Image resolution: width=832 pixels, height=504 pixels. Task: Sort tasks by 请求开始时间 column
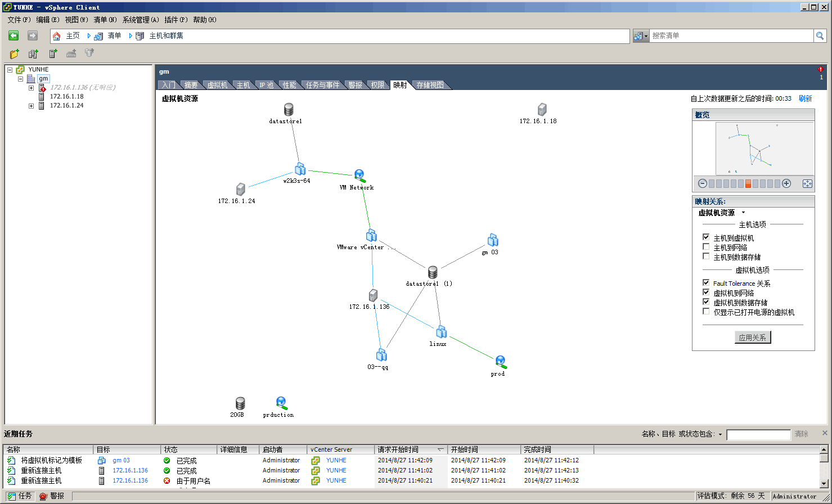[x=411, y=449]
